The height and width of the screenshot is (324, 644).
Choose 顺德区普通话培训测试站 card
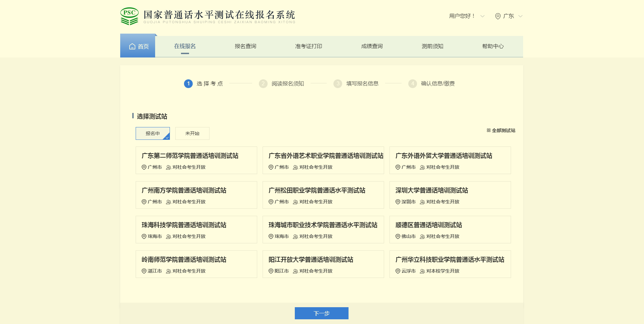tap(450, 230)
